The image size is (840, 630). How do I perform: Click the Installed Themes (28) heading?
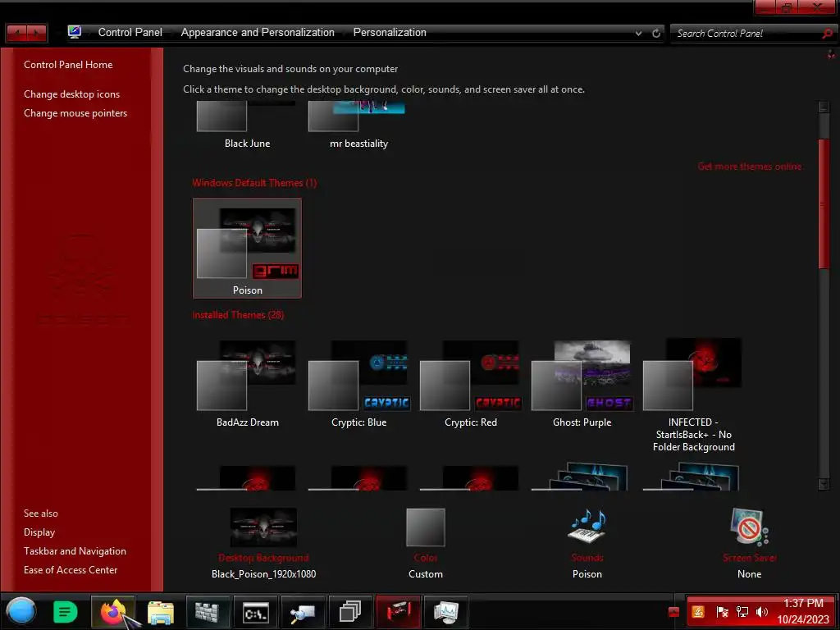tap(238, 315)
